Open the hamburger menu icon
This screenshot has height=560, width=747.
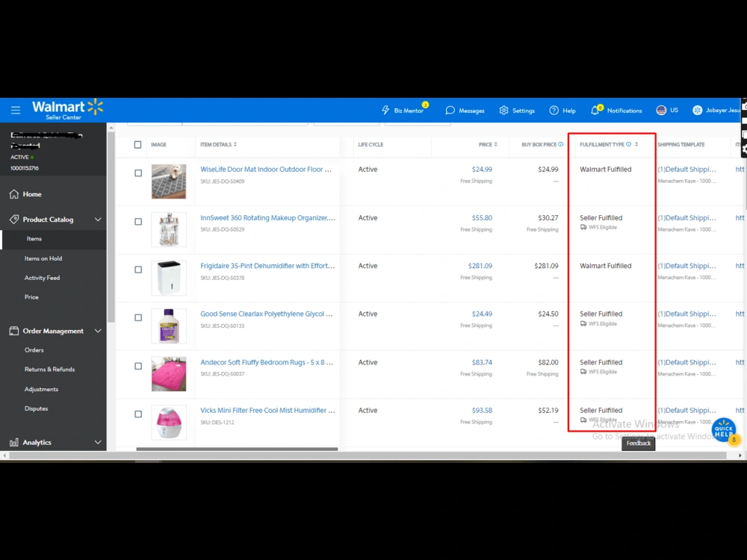pos(16,111)
